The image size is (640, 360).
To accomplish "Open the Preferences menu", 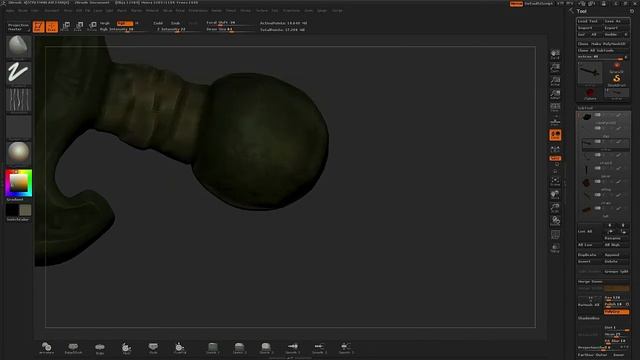I will pyautogui.click(x=198, y=11).
